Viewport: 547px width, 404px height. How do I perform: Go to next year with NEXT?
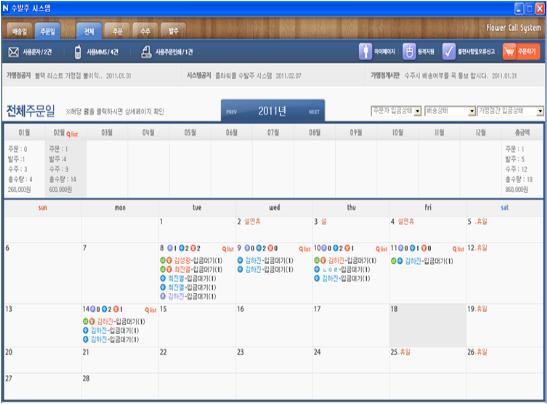pyautogui.click(x=314, y=112)
